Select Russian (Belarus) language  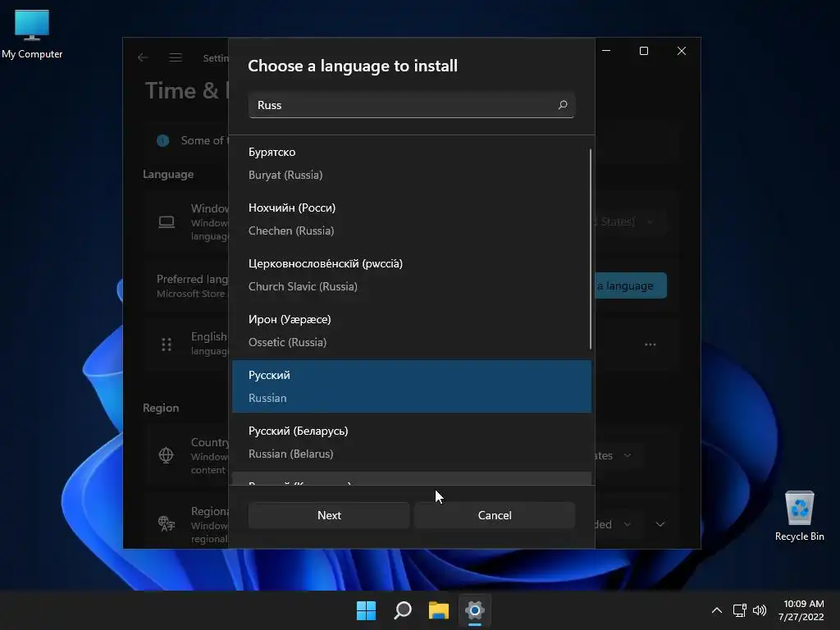coord(412,442)
